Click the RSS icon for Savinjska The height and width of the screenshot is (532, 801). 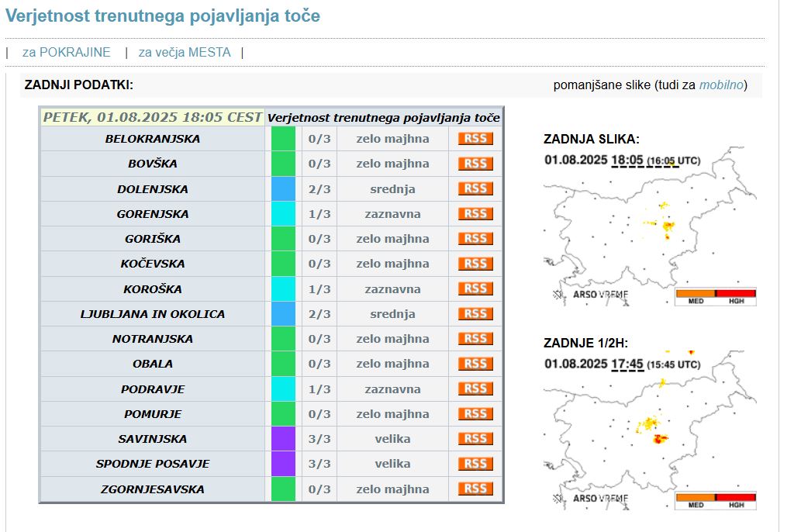point(475,439)
